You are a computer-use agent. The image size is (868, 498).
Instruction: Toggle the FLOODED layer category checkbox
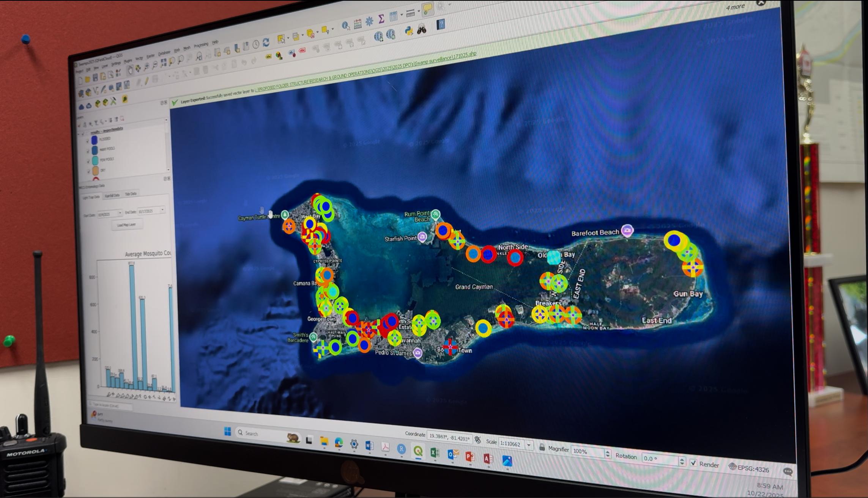coord(88,141)
